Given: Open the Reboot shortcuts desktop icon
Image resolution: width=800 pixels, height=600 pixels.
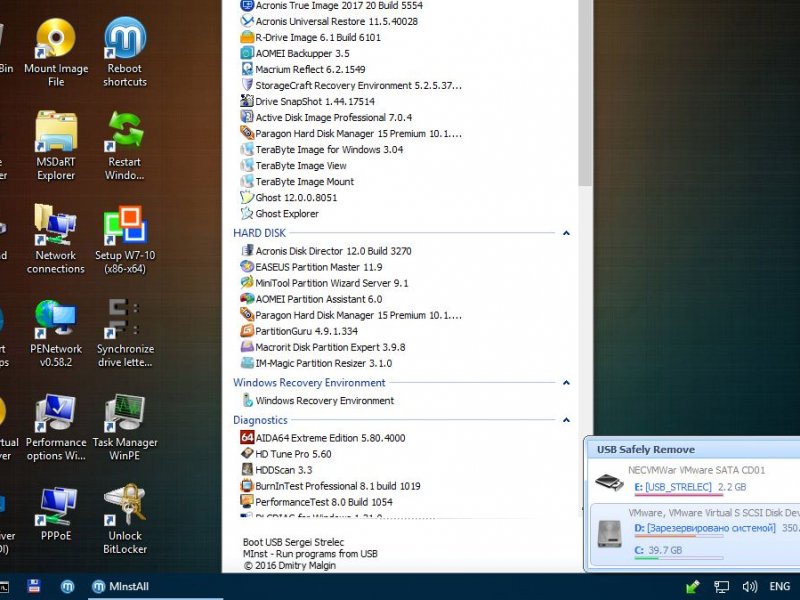Looking at the screenshot, I should pyautogui.click(x=125, y=52).
